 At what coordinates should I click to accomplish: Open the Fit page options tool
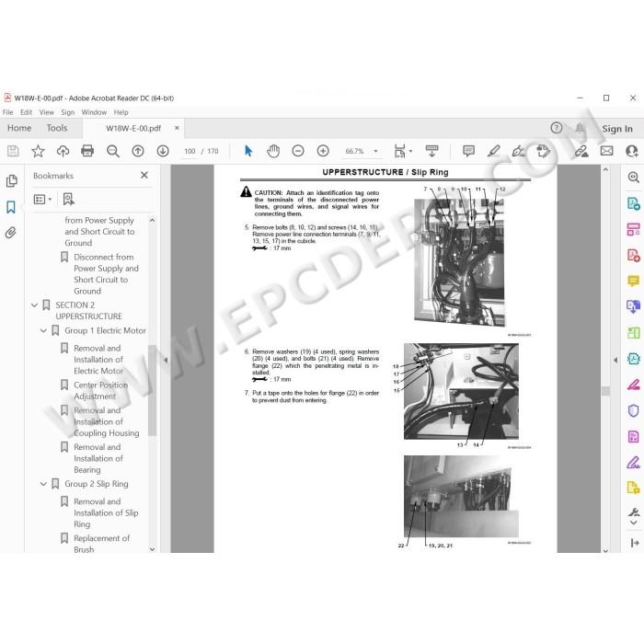(x=401, y=151)
